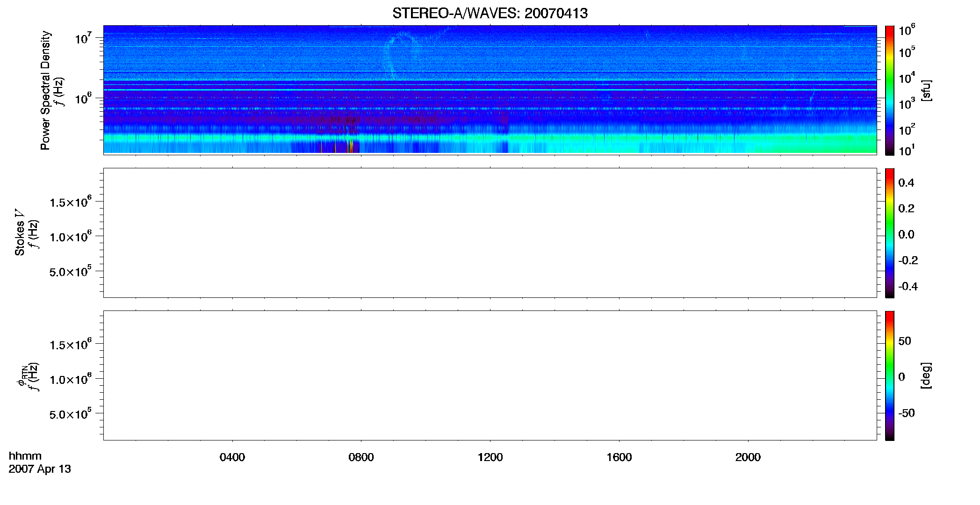Screen dimensions: 980x505
Task: Click the Power Spectral Density axis label
Action: (45, 90)
